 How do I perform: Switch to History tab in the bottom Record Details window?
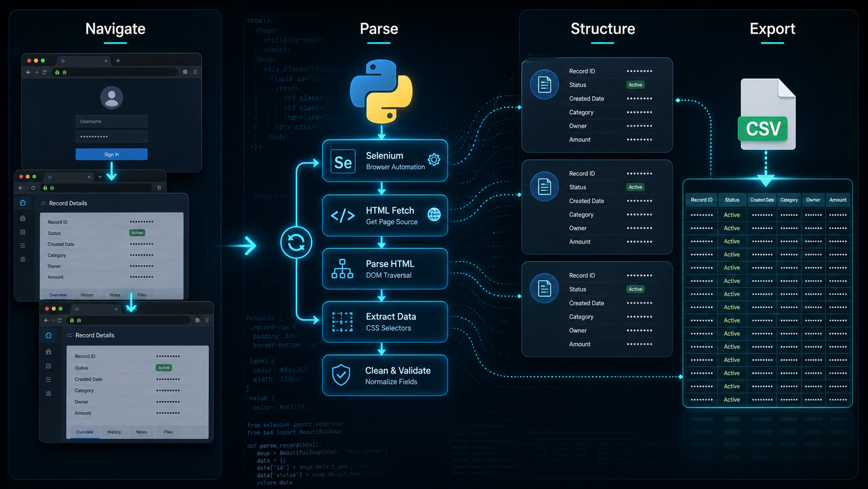point(114,432)
